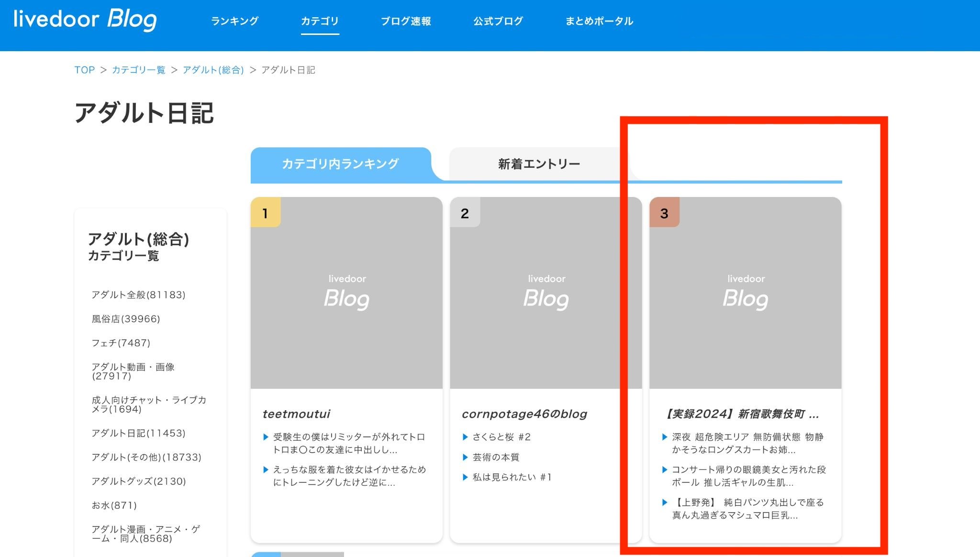980x557 pixels.
Task: Select アダルト動画・画像(27917) category
Action: pos(133,371)
